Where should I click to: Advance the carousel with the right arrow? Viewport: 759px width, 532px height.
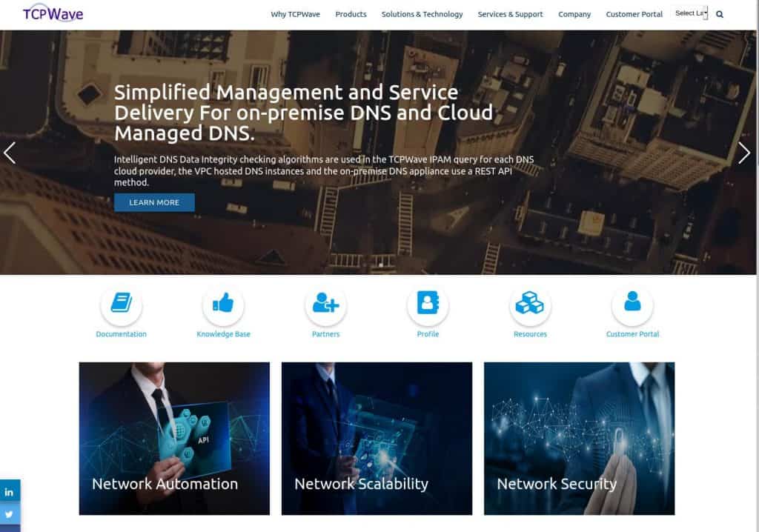click(745, 153)
